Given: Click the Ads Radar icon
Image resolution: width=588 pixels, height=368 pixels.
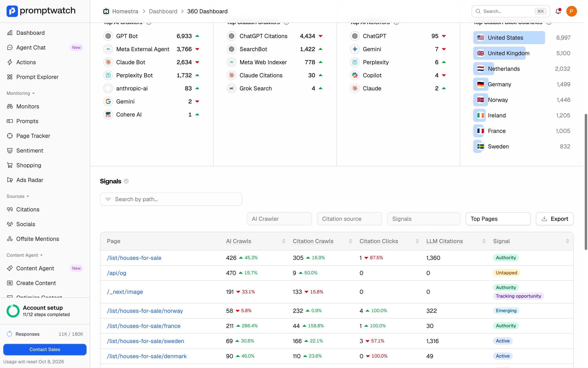Looking at the screenshot, I should [10, 180].
